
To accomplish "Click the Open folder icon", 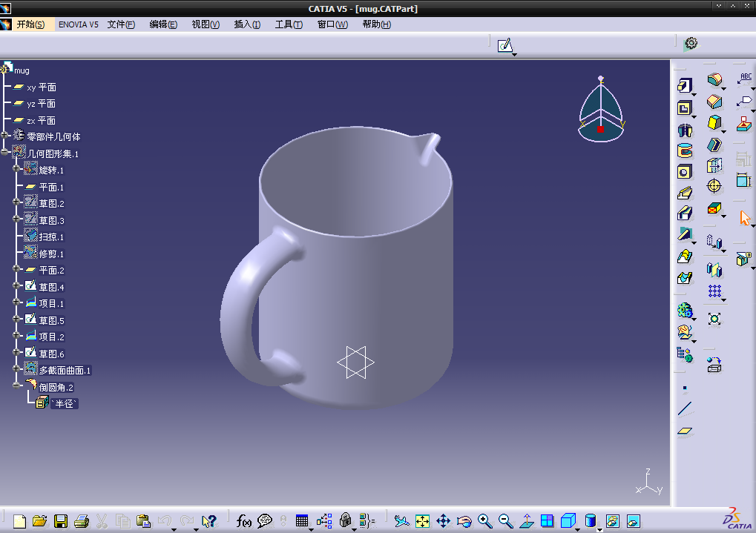I will 40,521.
